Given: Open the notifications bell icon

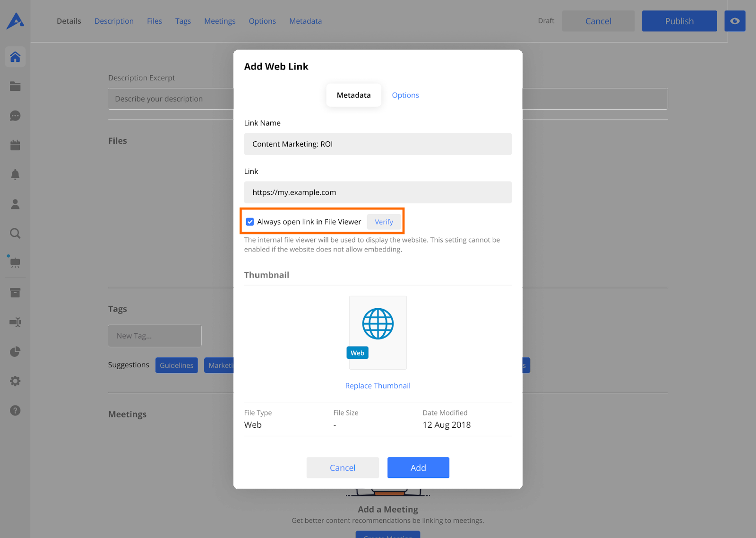Looking at the screenshot, I should [x=15, y=174].
